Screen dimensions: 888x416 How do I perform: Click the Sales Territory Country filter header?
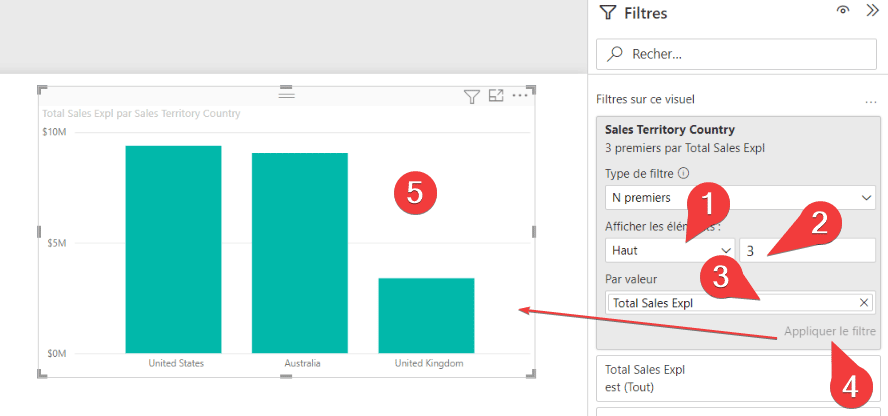(x=669, y=130)
